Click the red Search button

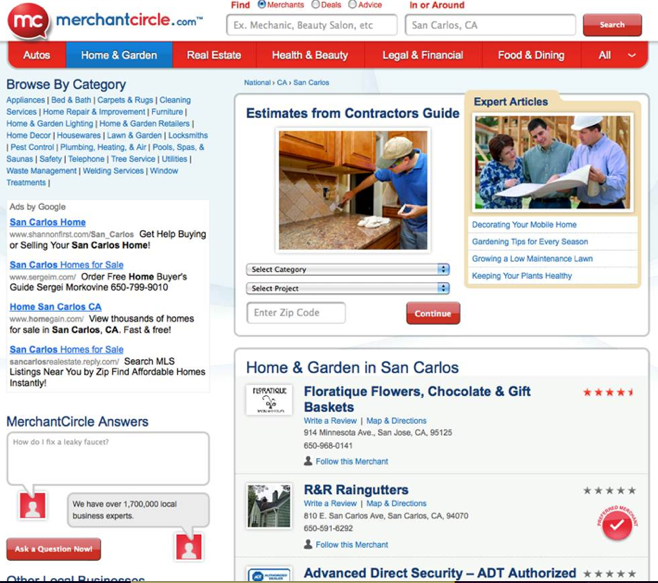tap(612, 25)
